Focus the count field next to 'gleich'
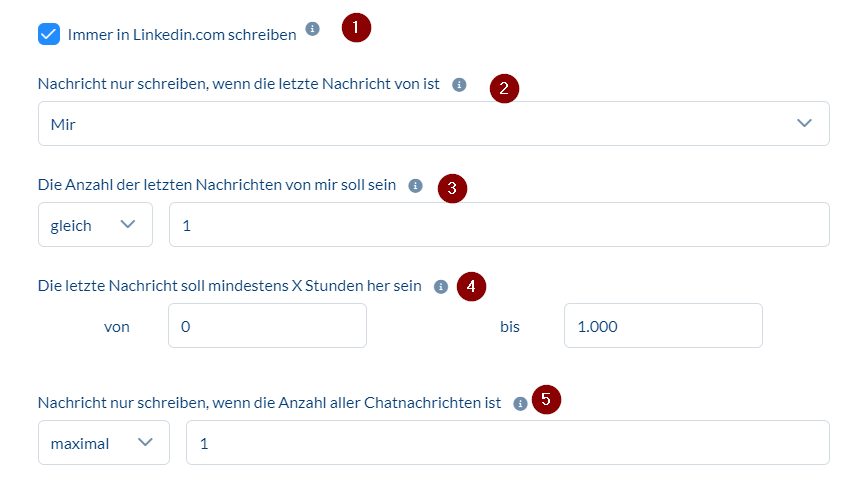Viewport: 866px width, 488px height. (498, 225)
